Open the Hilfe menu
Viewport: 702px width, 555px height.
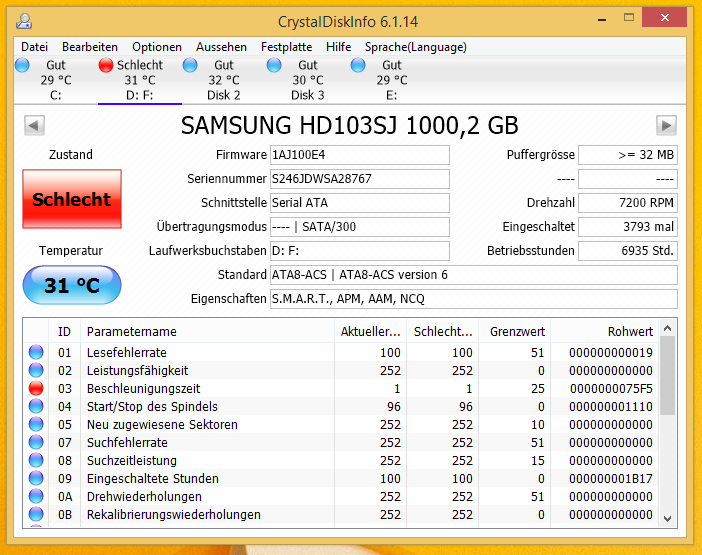338,47
